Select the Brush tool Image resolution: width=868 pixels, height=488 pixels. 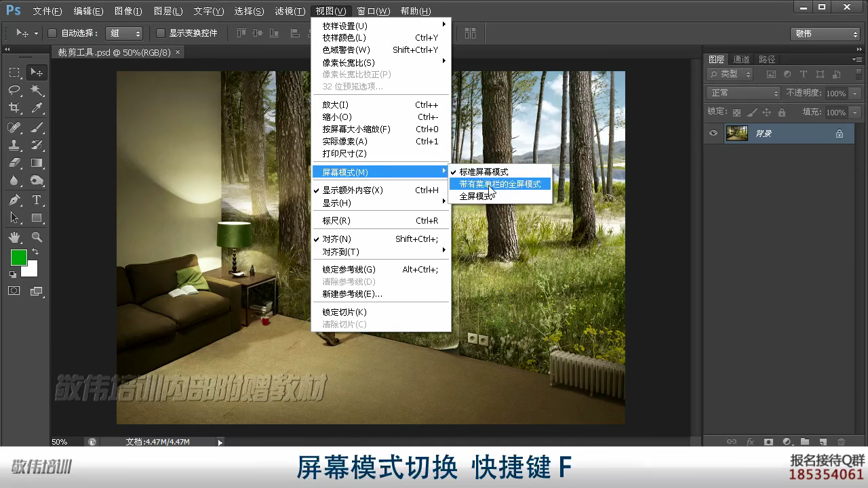pyautogui.click(x=37, y=127)
